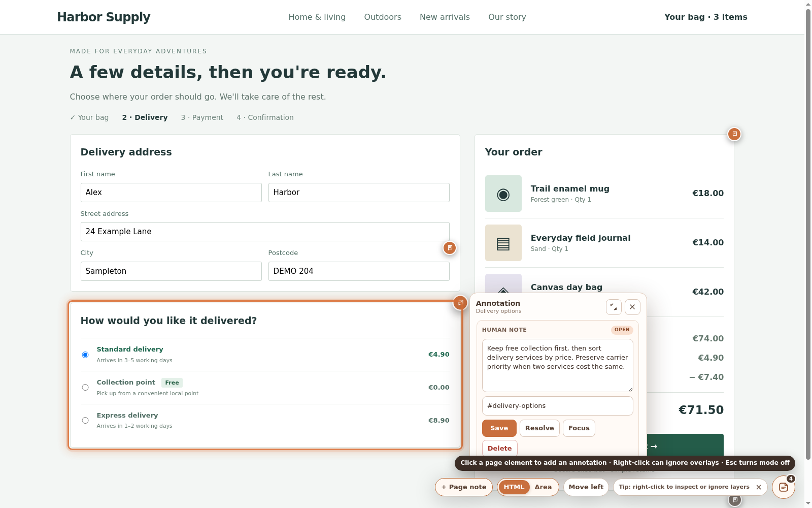Image resolution: width=812 pixels, height=508 pixels.
Task: Click the Everyday field journal thumbnail
Action: 503,243
